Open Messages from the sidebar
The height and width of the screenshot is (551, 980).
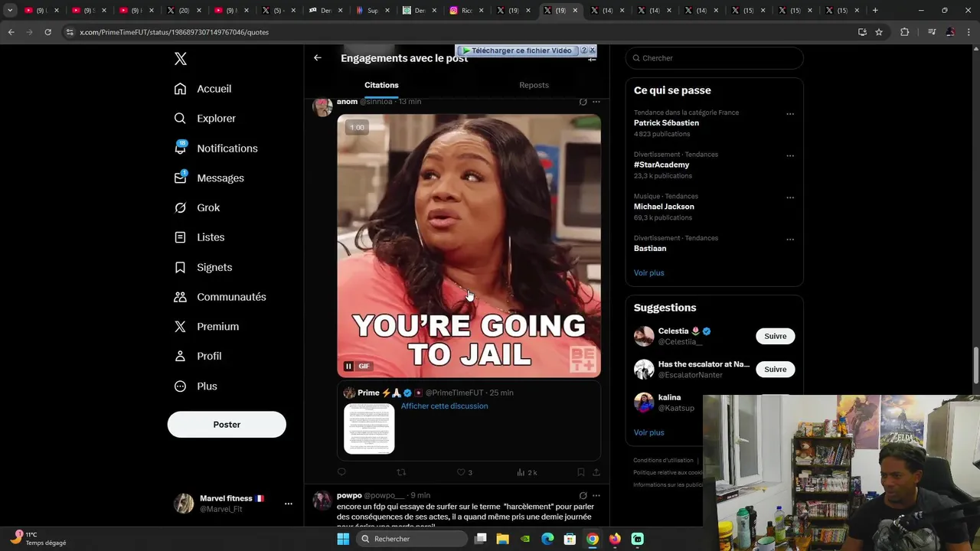point(209,178)
